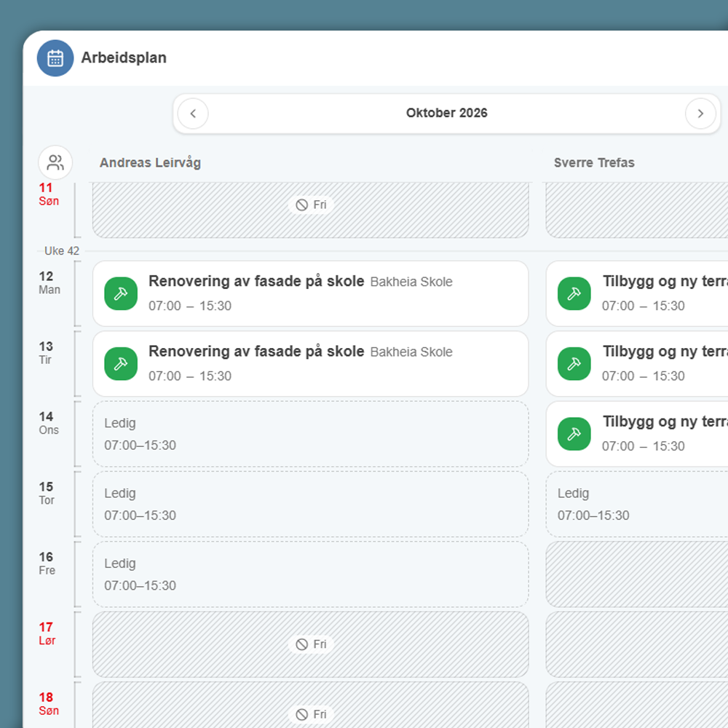Click the Uke 42 week label
The image size is (728, 728).
tap(62, 250)
